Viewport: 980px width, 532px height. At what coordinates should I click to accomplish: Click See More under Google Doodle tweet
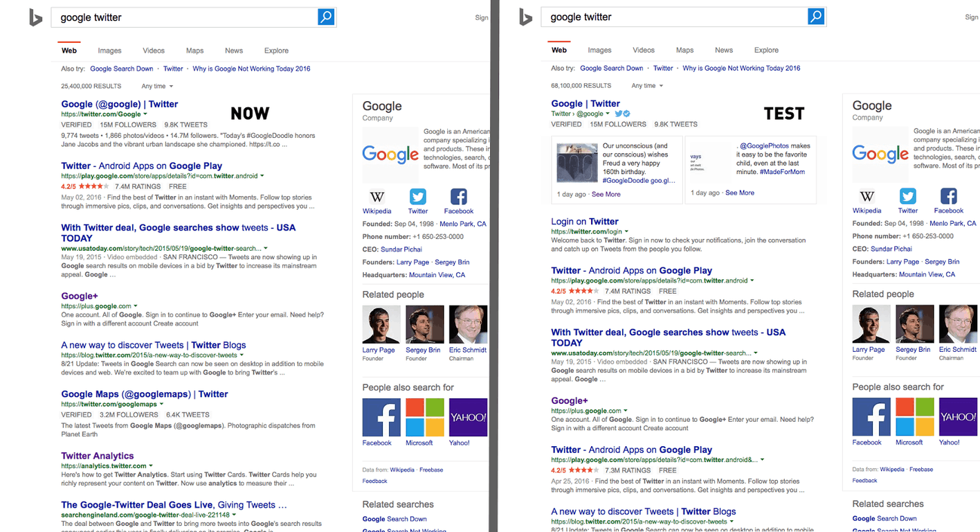pos(606,195)
